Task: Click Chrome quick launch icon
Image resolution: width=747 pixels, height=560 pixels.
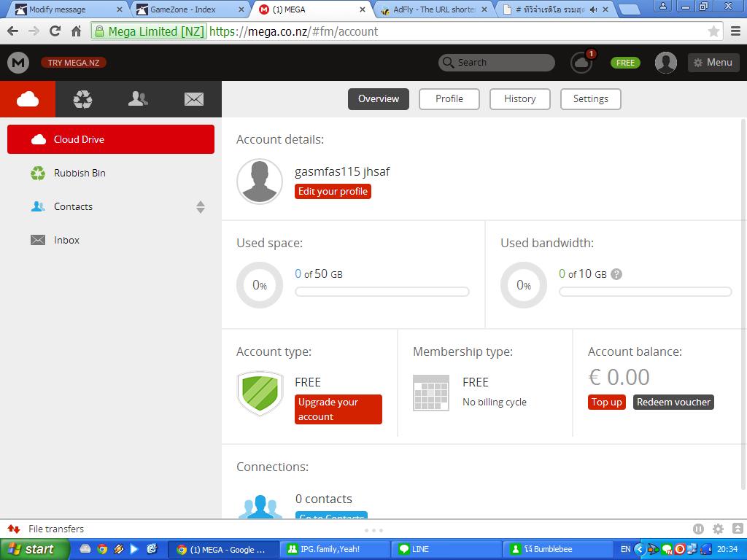Action: (102, 549)
